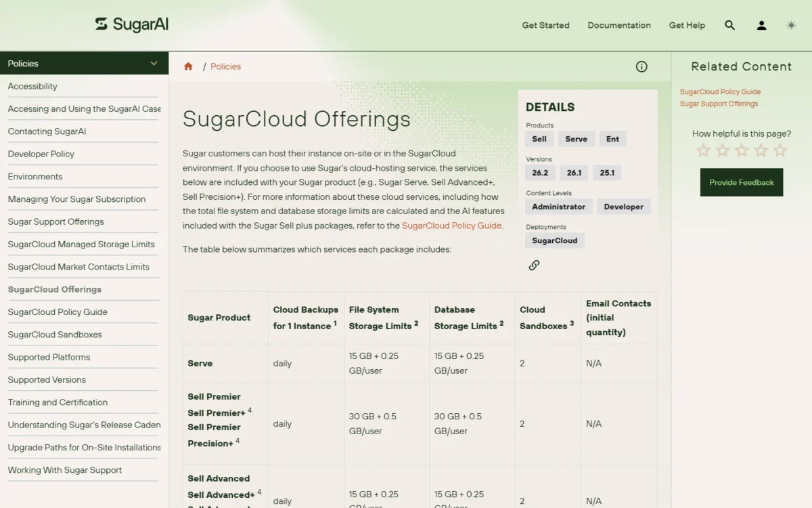This screenshot has height=508, width=812.
Task: Select the Sell product tag
Action: (x=539, y=139)
